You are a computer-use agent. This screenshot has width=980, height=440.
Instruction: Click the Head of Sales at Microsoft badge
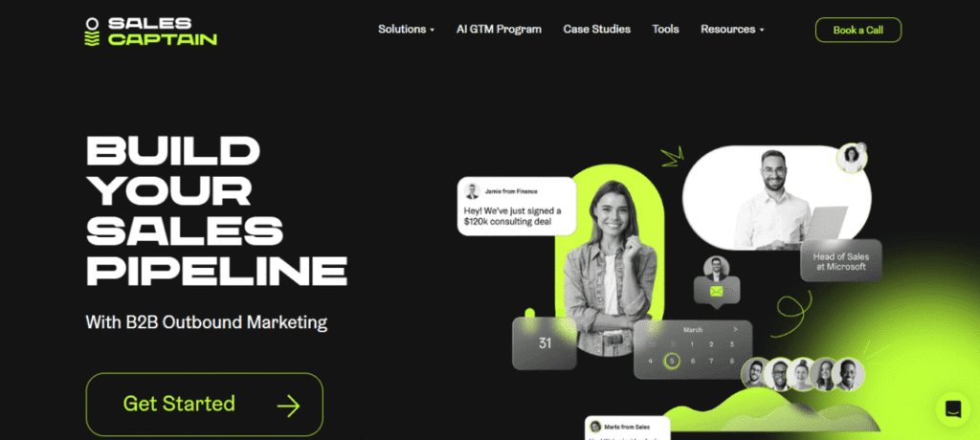coord(841,260)
